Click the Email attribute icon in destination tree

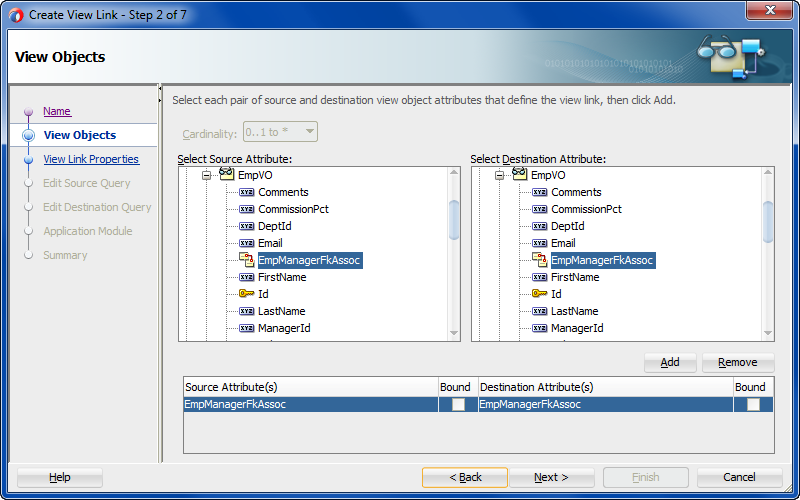539,243
